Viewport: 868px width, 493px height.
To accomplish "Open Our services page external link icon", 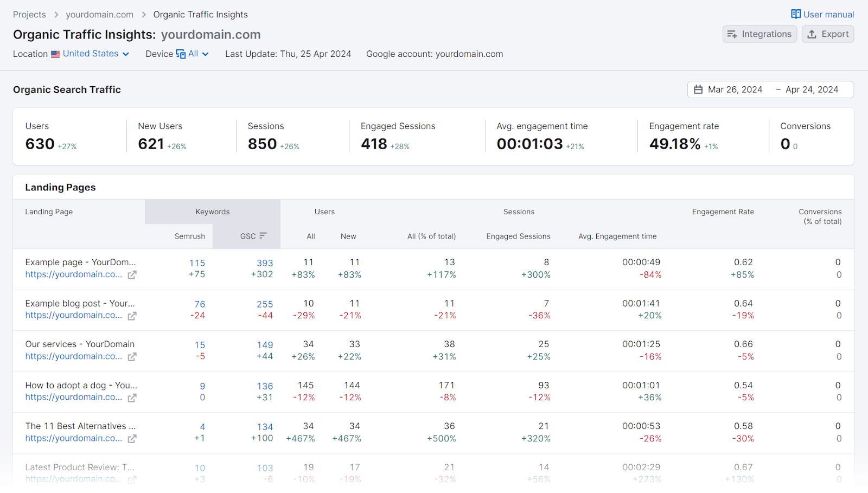I will coord(132,356).
